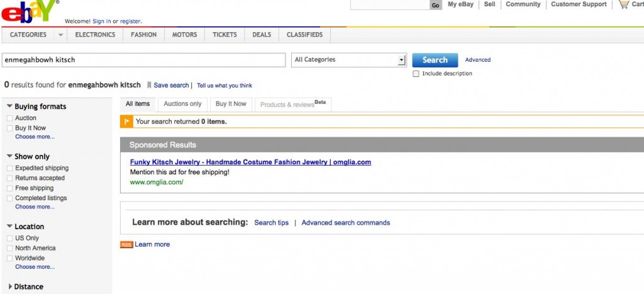The width and height of the screenshot is (644, 294).
Task: Choose more under Location
Action: pos(35,267)
